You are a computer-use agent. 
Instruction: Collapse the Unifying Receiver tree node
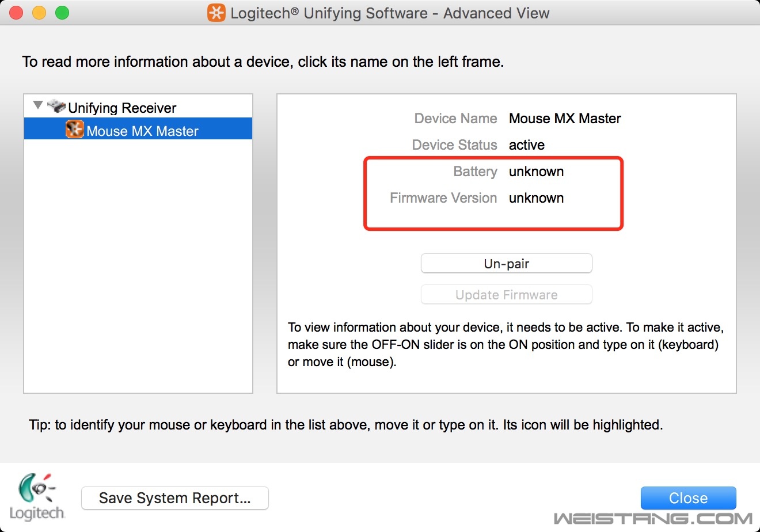click(38, 105)
